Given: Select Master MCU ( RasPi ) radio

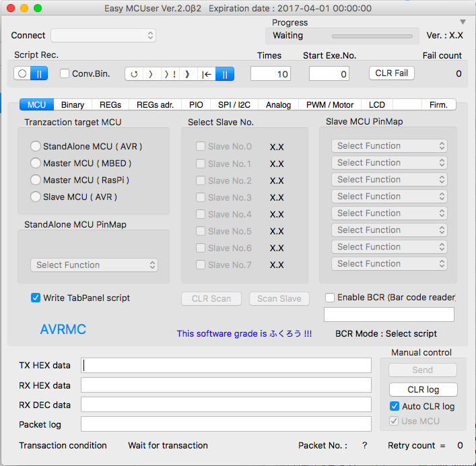Looking at the screenshot, I should [x=36, y=180].
